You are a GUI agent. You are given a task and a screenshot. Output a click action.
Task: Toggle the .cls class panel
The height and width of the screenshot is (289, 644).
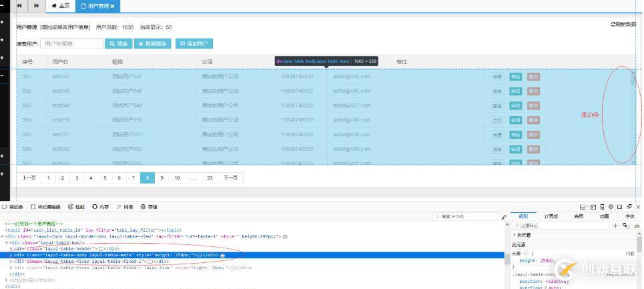point(637,226)
